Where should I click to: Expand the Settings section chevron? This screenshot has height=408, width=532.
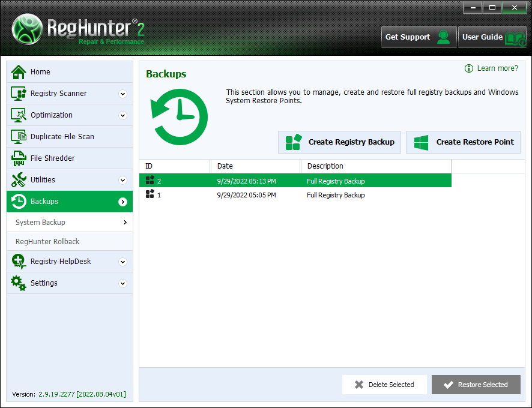[122, 283]
